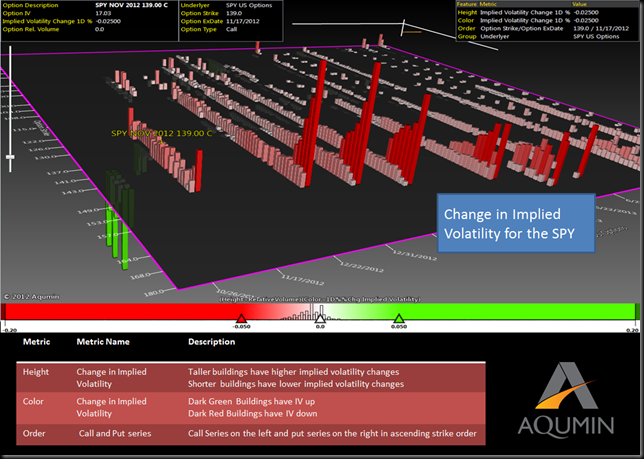The width and height of the screenshot is (644, 459).
Task: Click the 180.0 strike axis label
Action: point(154,293)
